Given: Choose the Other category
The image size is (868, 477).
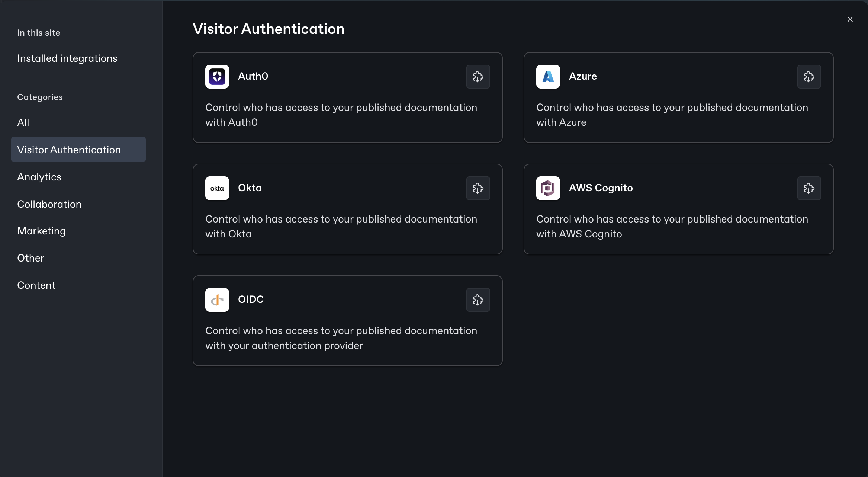Looking at the screenshot, I should click(x=30, y=258).
